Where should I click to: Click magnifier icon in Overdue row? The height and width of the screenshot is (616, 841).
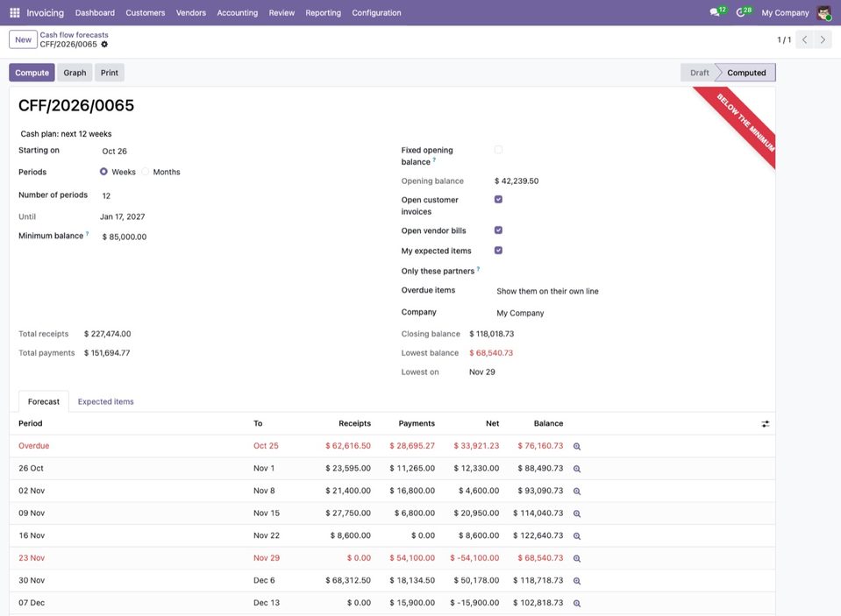click(x=577, y=446)
